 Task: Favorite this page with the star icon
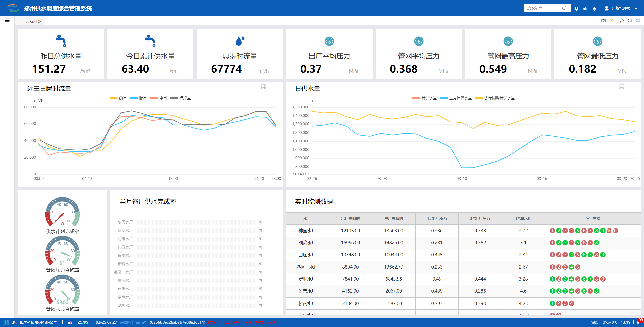point(622,21)
